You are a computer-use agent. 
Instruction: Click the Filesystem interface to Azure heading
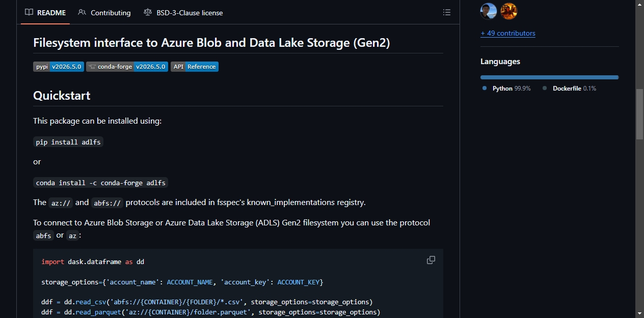click(x=211, y=43)
